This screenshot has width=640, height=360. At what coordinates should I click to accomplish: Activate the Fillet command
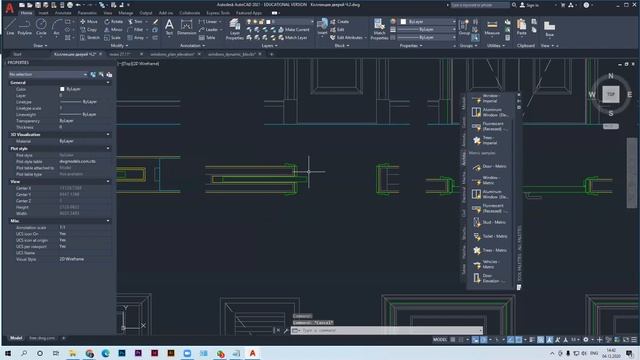click(135, 30)
